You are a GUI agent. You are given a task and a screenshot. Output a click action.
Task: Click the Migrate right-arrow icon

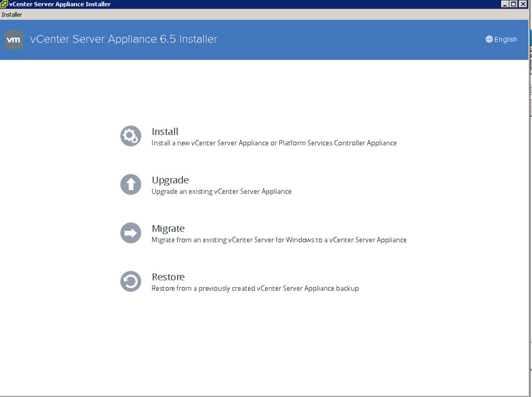tap(131, 233)
